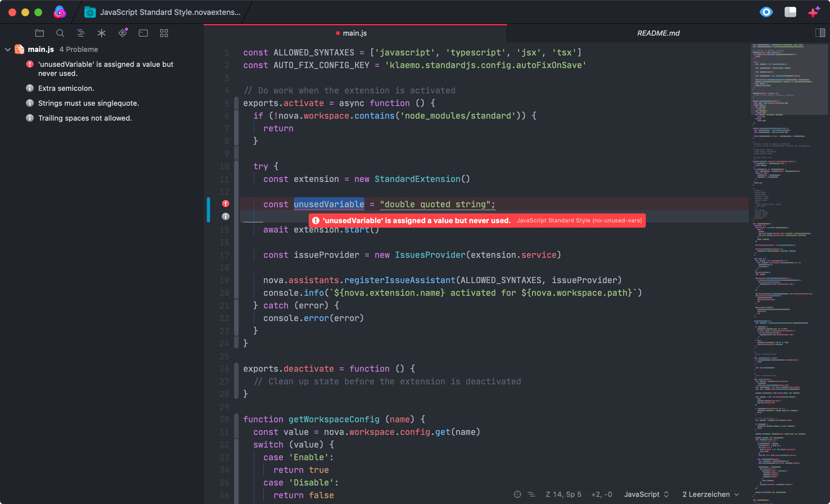This screenshot has width=830, height=504.
Task: Open the Files sidebar folder icon
Action: 40,33
